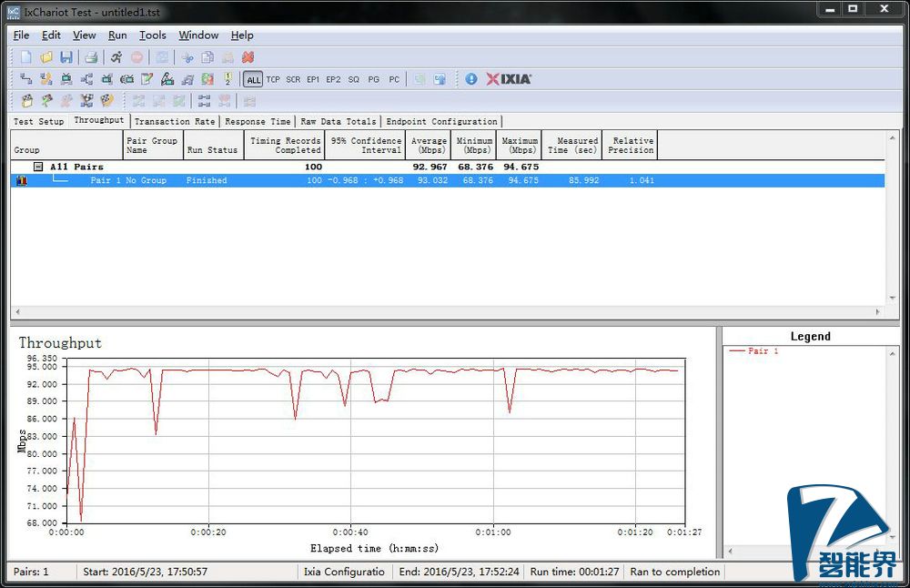
Task: Click the Save disk icon
Action: pos(66,57)
